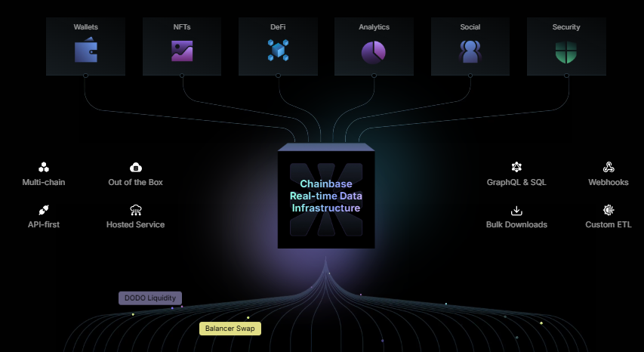
Task: Click the Social people icon
Action: [470, 51]
